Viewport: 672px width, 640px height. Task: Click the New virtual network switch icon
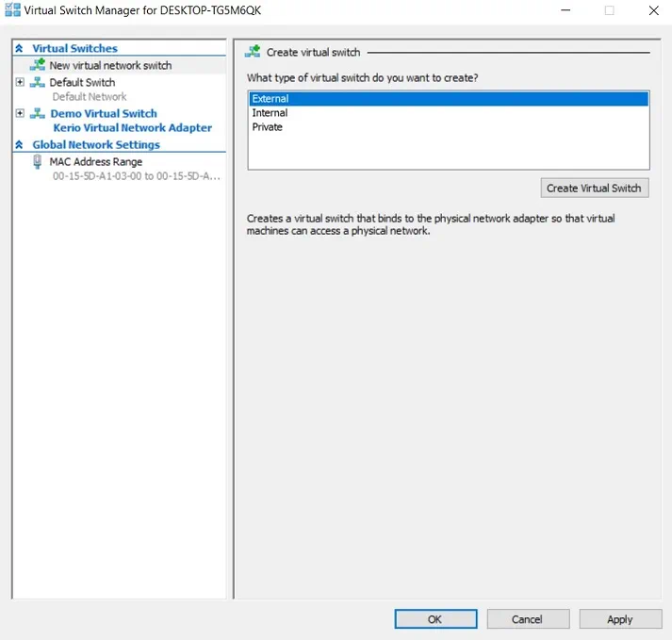tap(38, 65)
